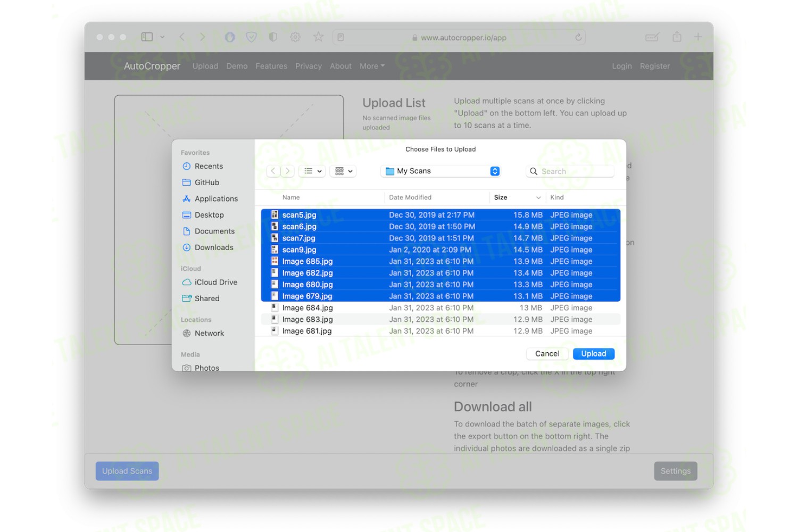Open the list view options dropdown

click(312, 171)
